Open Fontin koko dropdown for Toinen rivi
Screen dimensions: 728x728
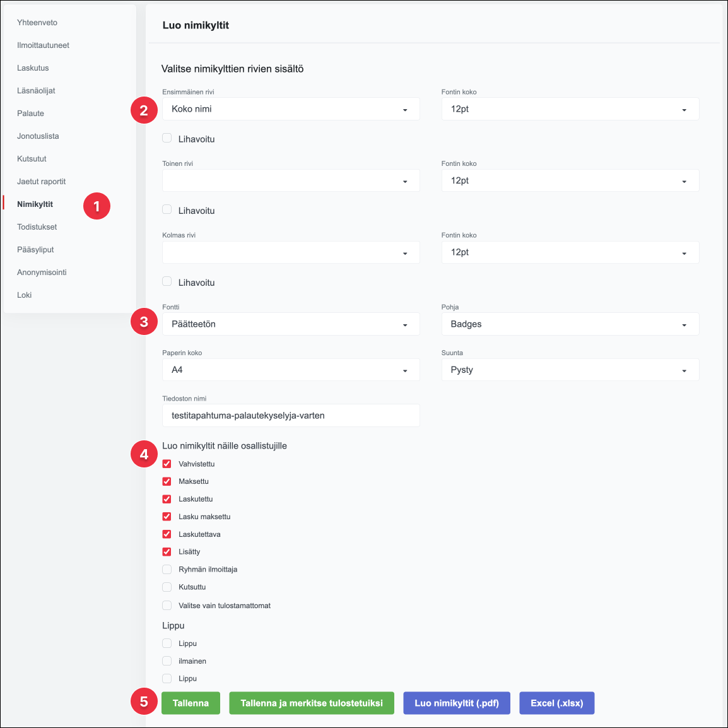click(570, 180)
